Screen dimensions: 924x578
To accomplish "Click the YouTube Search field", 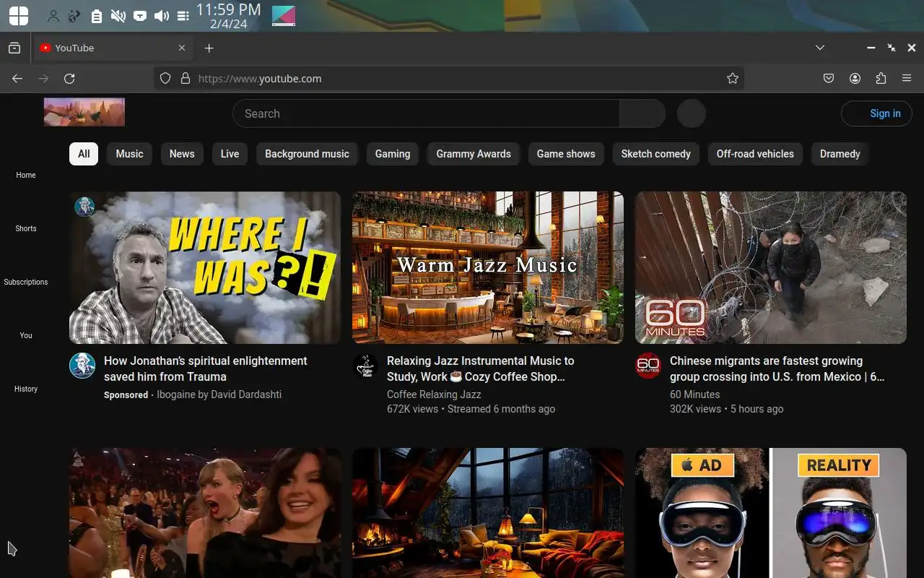I will 426,113.
